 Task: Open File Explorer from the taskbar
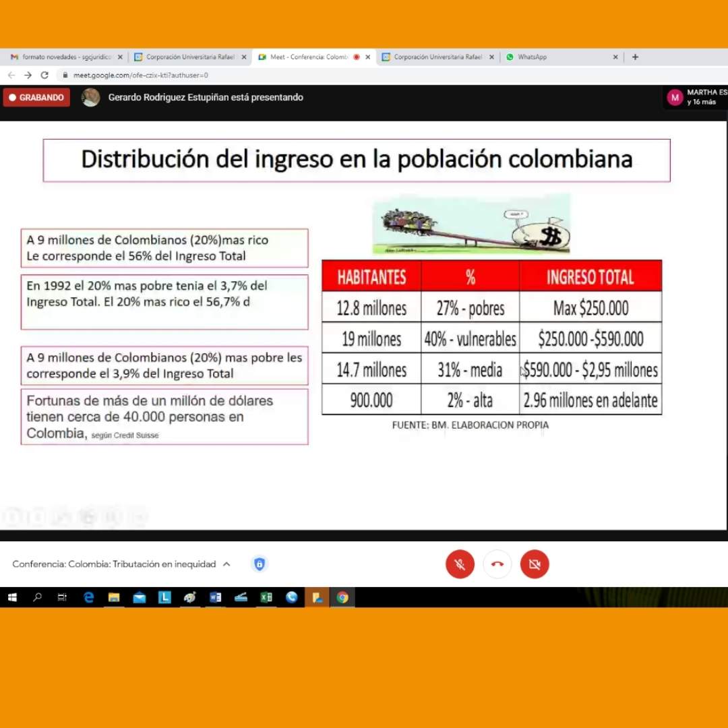click(114, 597)
